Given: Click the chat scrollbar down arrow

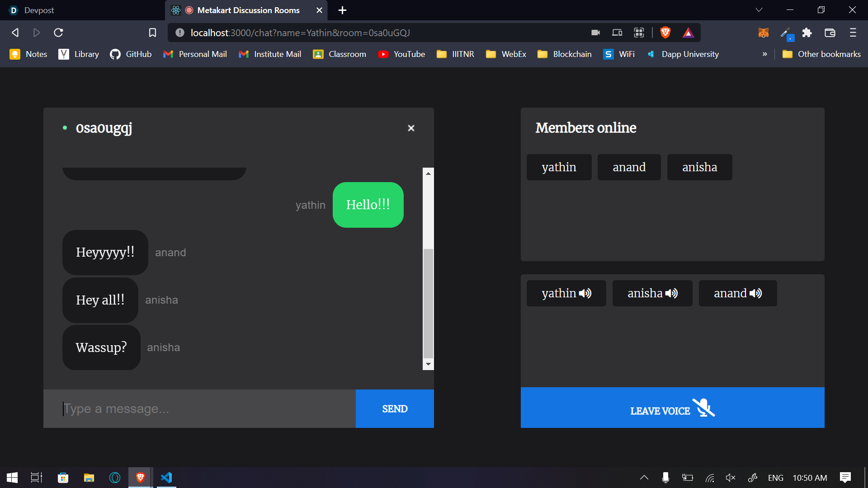Looking at the screenshot, I should click(x=428, y=364).
